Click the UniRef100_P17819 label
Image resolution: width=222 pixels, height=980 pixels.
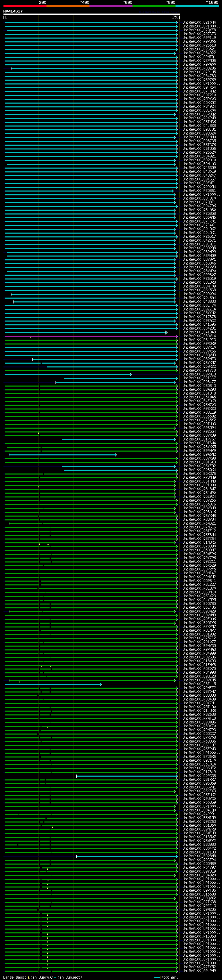click(199, 772)
